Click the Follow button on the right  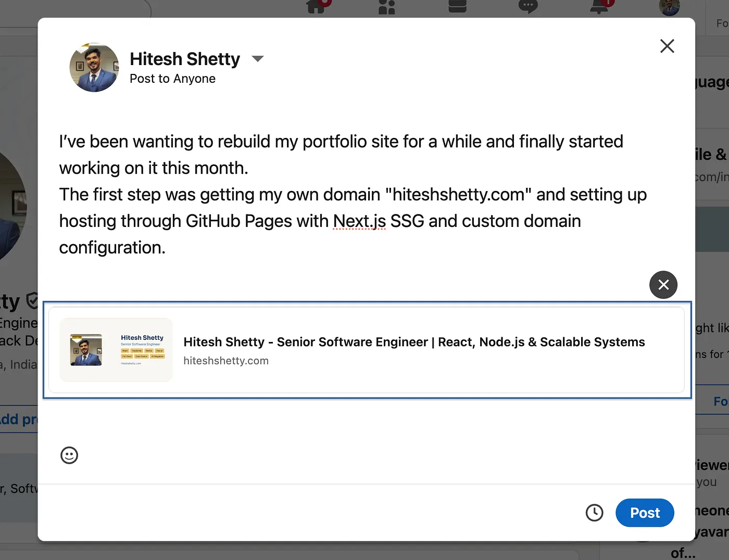click(x=721, y=401)
